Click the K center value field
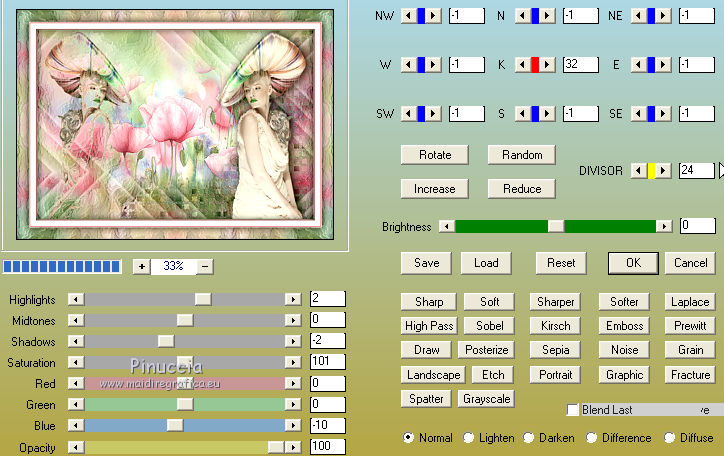Screen dimensions: 724x456 (580, 65)
